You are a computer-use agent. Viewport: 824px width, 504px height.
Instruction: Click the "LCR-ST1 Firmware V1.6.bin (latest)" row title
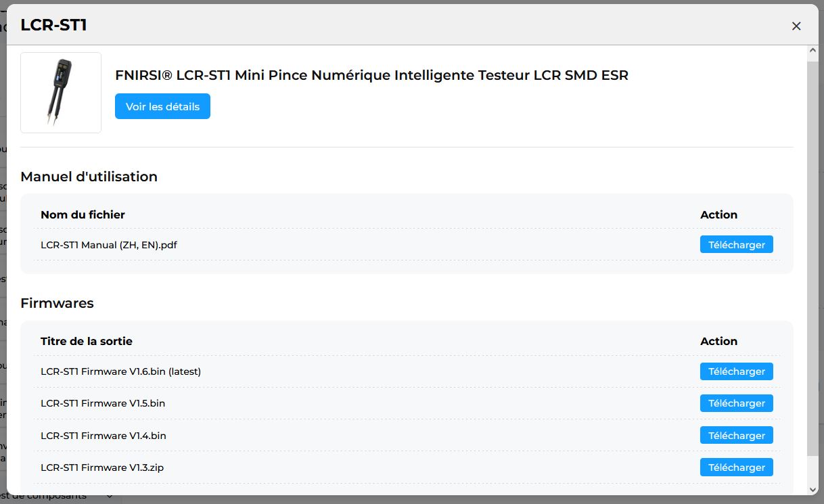pyautogui.click(x=120, y=371)
